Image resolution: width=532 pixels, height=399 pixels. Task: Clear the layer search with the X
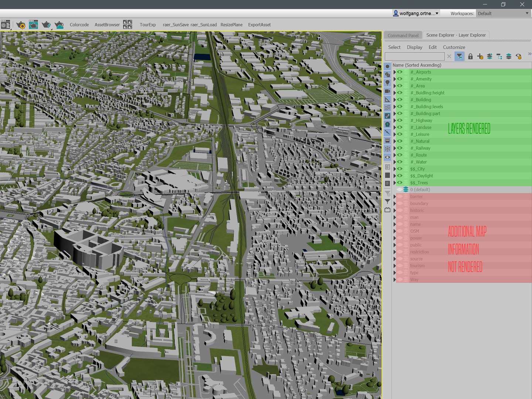tap(449, 56)
